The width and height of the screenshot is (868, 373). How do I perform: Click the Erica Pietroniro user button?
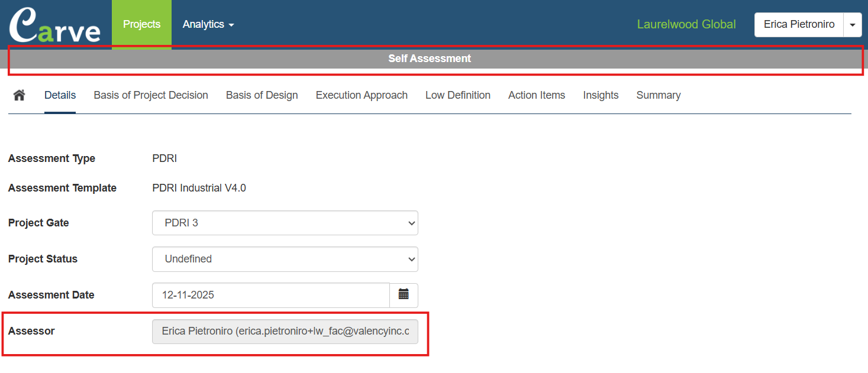click(799, 25)
